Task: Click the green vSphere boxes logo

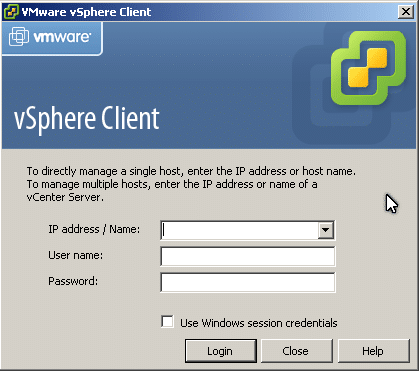Action: click(x=368, y=68)
